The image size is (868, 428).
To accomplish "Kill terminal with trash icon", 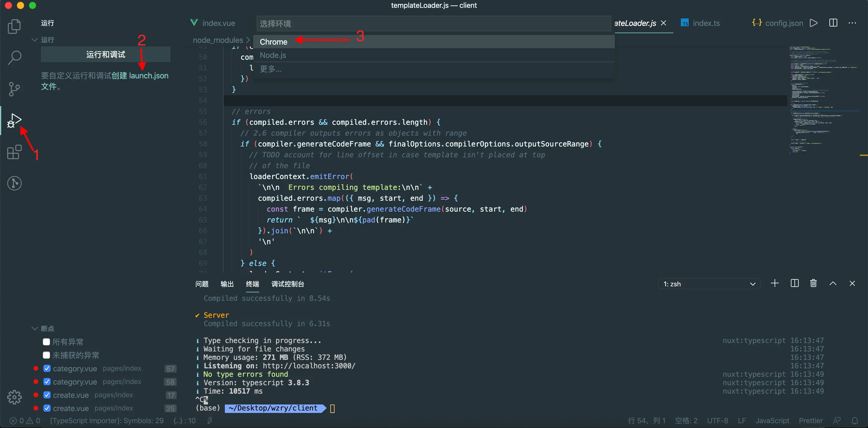I will (813, 283).
